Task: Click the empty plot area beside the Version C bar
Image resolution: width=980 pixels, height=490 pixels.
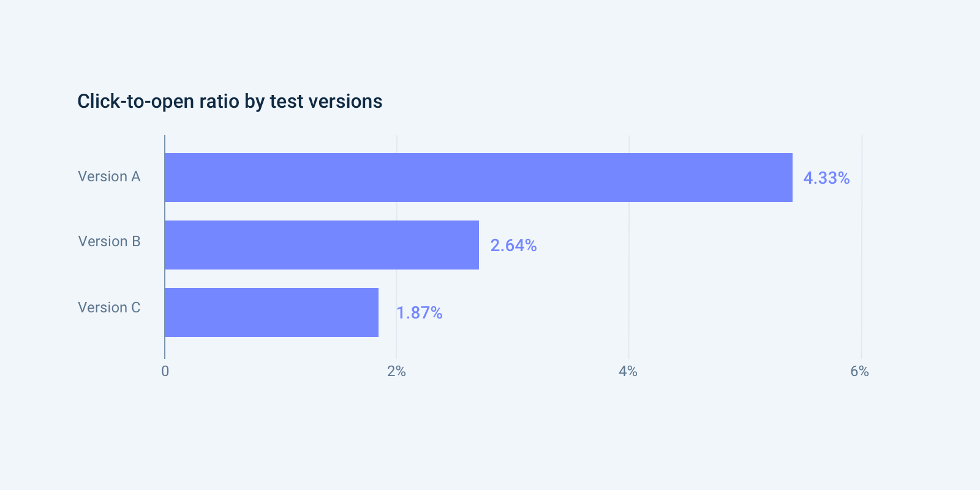Action: [x=551, y=312]
